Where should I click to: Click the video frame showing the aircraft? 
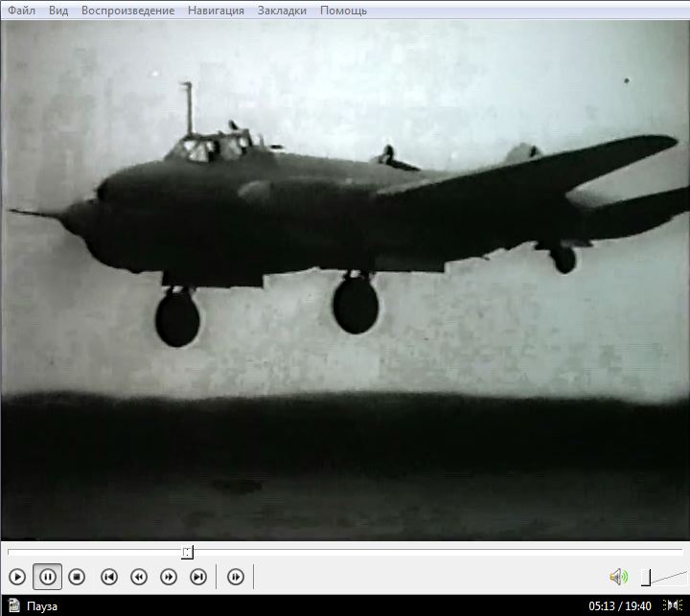pyautogui.click(x=345, y=280)
